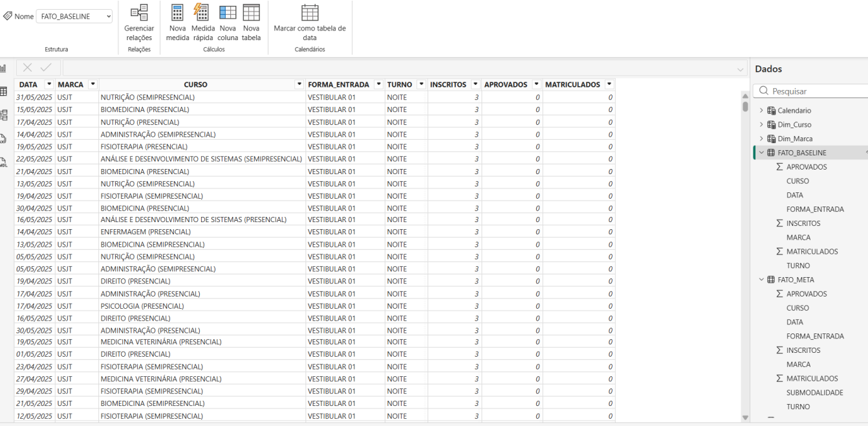Click the Pesquisar search field

811,91
